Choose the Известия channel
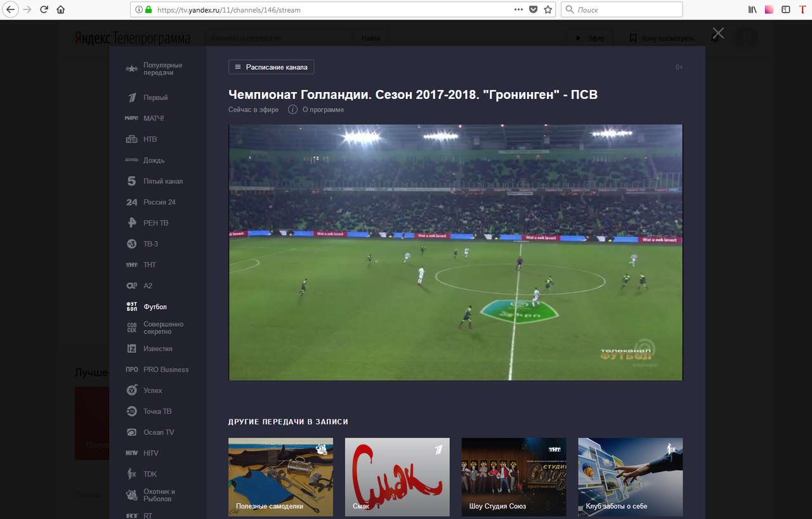The image size is (812, 519). (149, 349)
